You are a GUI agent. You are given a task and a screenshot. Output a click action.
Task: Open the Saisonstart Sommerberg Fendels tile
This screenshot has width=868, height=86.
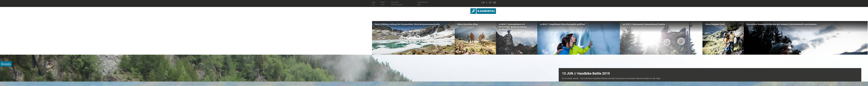click(x=661, y=38)
